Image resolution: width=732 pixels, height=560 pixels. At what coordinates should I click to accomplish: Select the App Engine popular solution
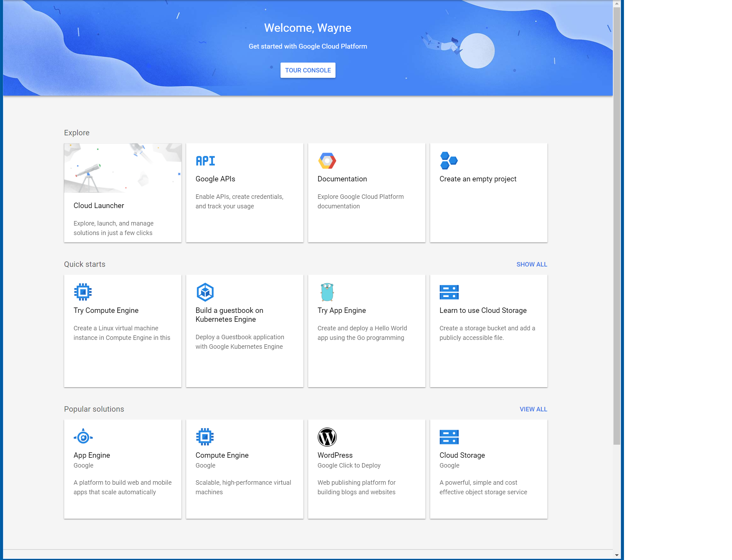click(x=122, y=468)
